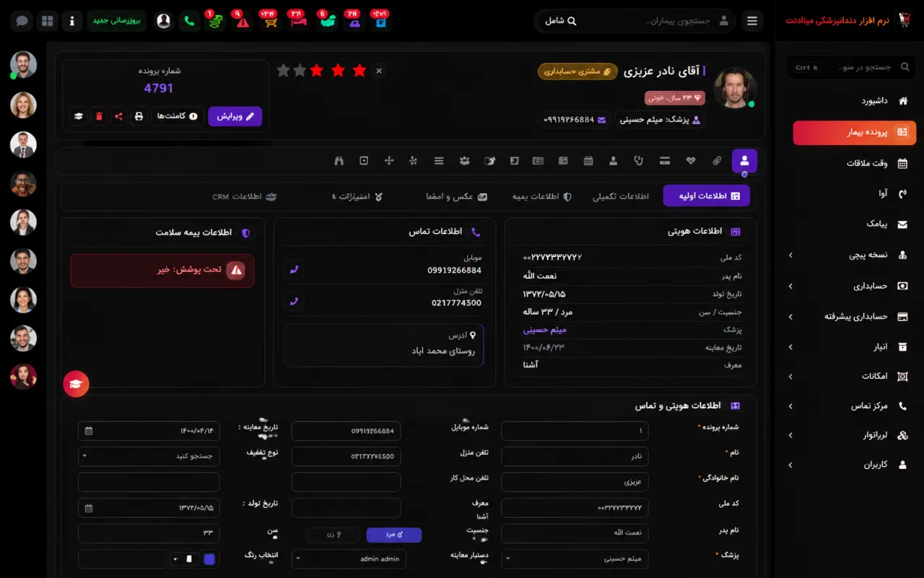Click the info icon in top bar

pyautogui.click(x=72, y=21)
